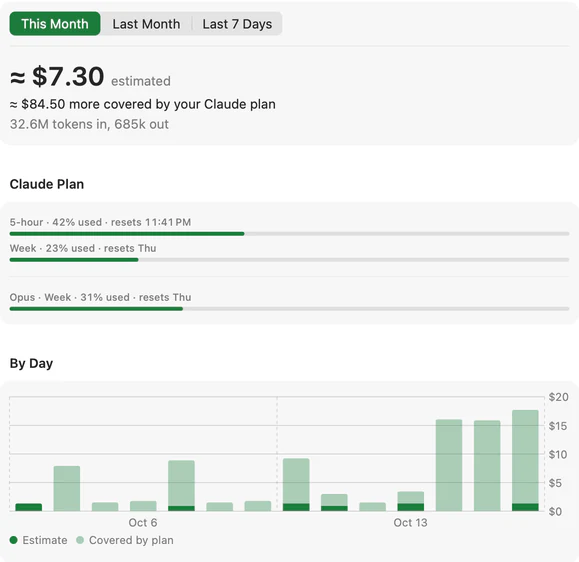Click the Covered by plan legend dot
Viewport: 579px width, 562px height.
click(x=80, y=540)
